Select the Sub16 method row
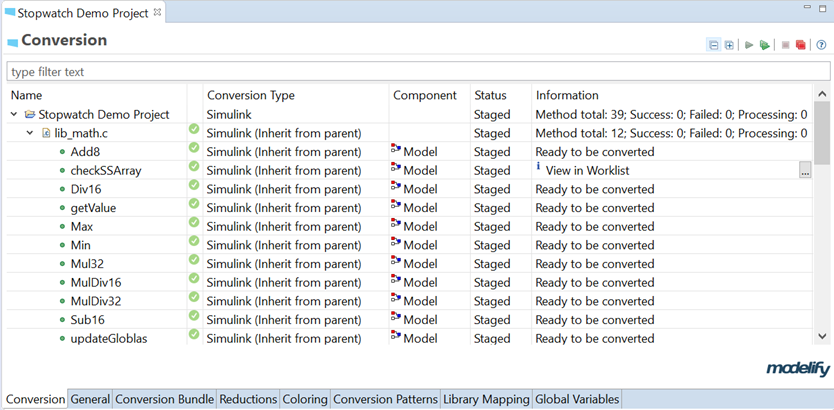Screen dimensions: 834x410 click(x=410, y=320)
